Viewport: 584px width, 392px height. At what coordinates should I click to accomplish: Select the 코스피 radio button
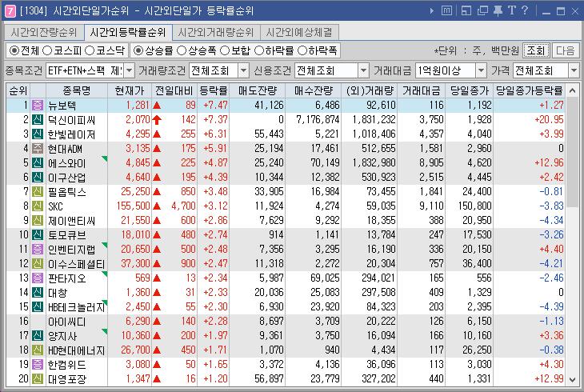point(47,50)
